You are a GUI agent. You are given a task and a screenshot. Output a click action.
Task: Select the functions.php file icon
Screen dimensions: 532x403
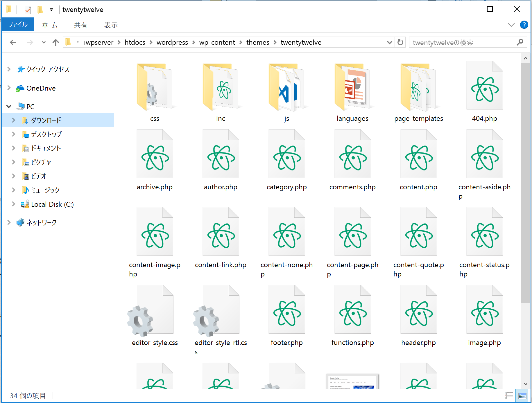tap(352, 309)
